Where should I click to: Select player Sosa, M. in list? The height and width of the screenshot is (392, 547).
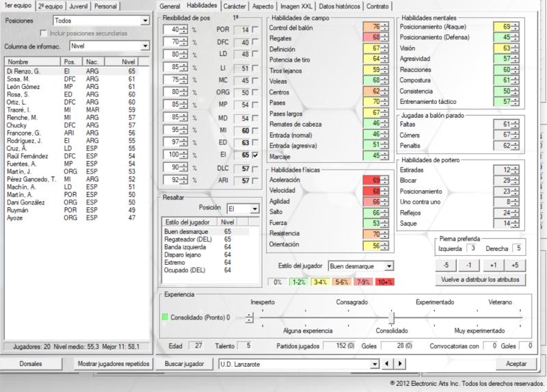(72, 79)
